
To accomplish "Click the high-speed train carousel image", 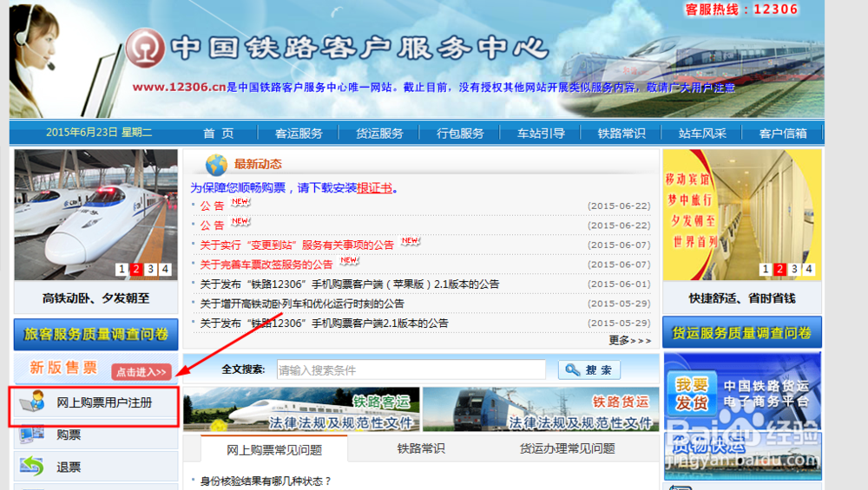I will [95, 214].
